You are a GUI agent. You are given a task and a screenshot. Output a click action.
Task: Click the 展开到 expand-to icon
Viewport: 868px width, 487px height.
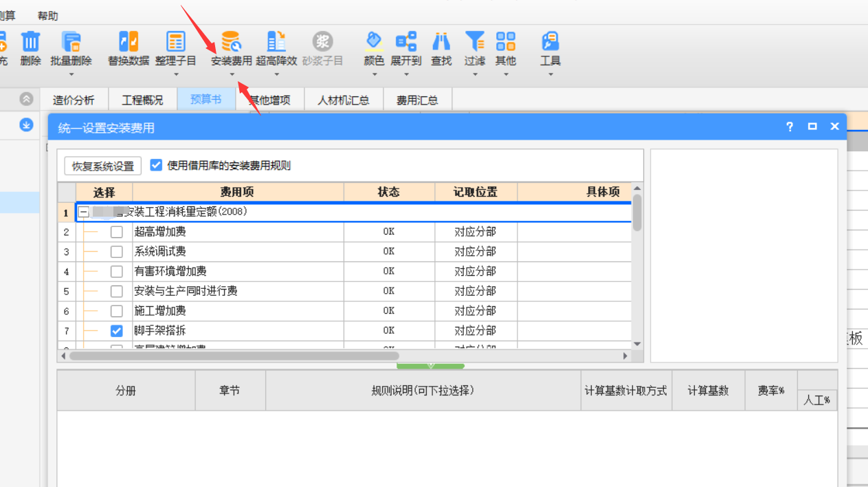tap(406, 41)
